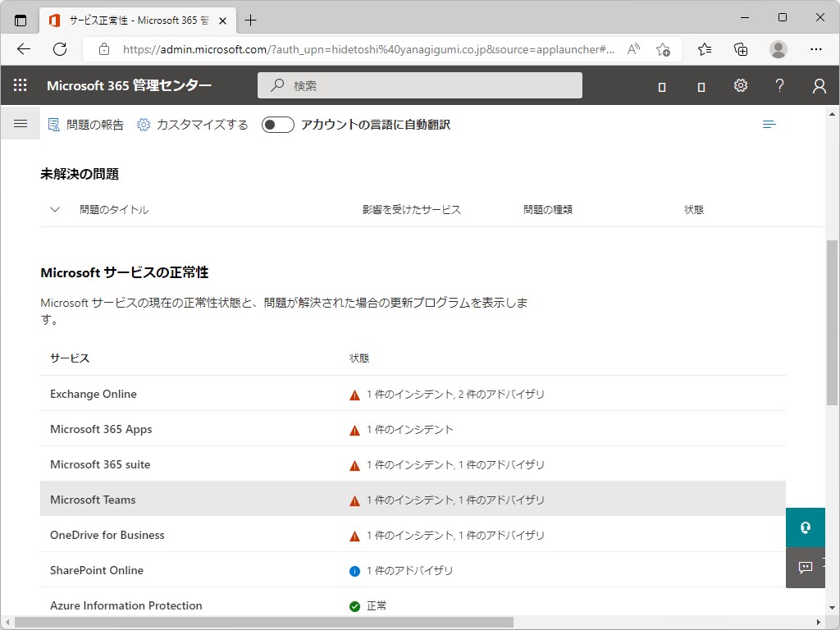This screenshot has height=630, width=840.
Task: Click the hamburger navigation menu icon
Action: point(21,123)
